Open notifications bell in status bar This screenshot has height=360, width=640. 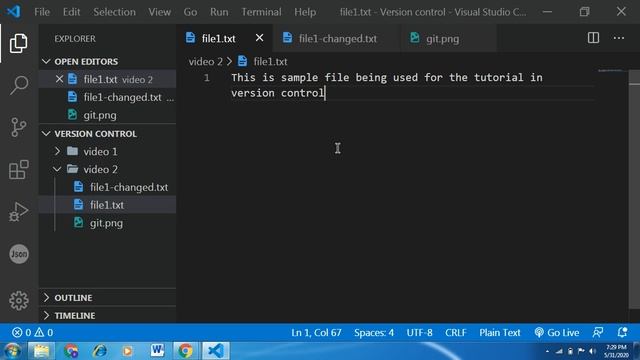click(622, 332)
